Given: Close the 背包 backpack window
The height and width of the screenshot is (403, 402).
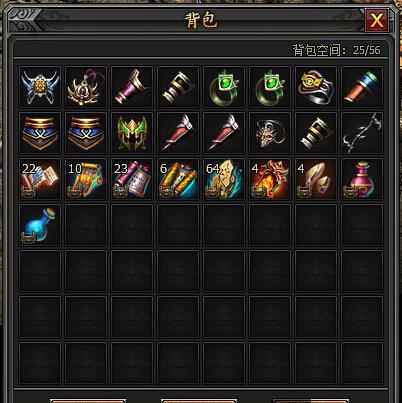Looking at the screenshot, I should pyautogui.click(x=377, y=21).
